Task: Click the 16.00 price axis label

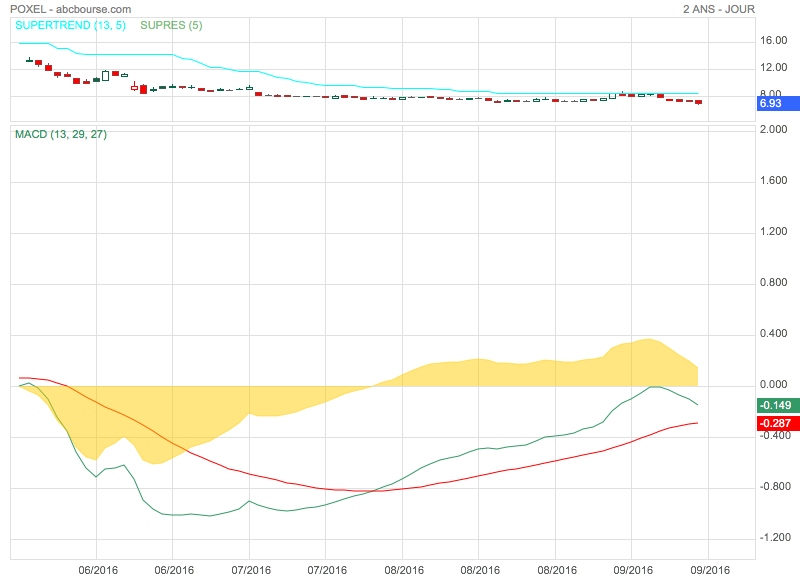Action: [x=773, y=41]
